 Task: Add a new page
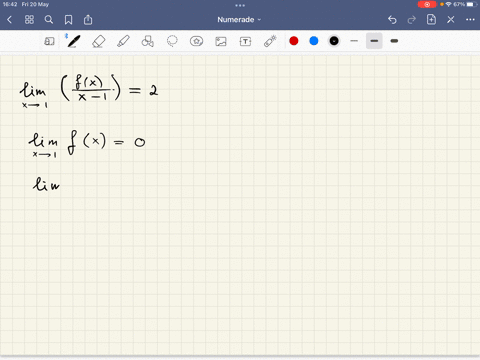431,19
